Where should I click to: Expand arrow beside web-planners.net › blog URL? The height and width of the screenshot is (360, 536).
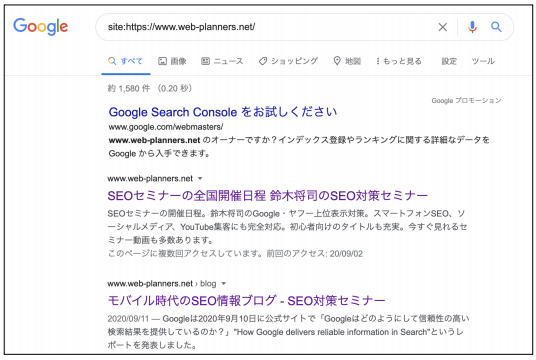[x=224, y=283]
